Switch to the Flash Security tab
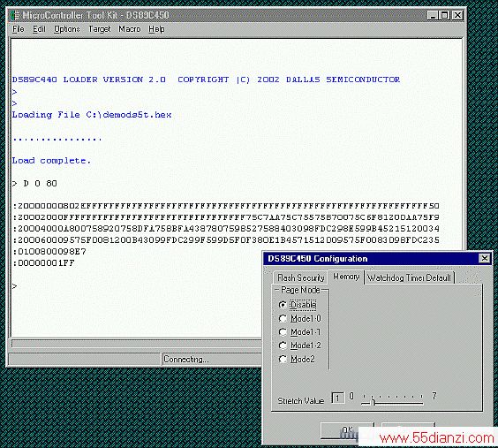The image size is (498, 448). click(x=300, y=278)
